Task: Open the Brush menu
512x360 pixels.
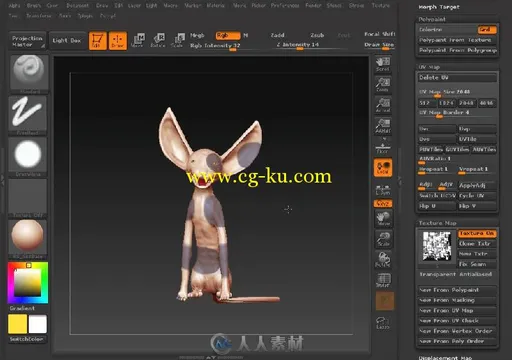Action: (x=34, y=6)
